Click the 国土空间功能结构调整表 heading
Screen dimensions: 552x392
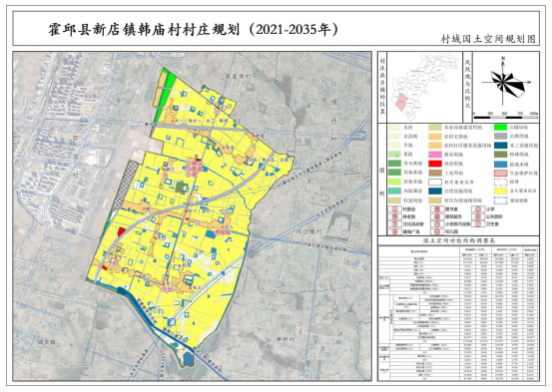pyautogui.click(x=459, y=240)
